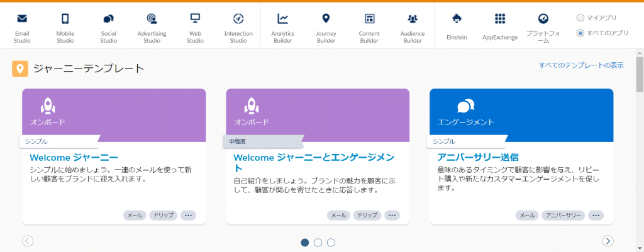
Task: Click すべてのテンプレートの表示 link
Action: (581, 65)
